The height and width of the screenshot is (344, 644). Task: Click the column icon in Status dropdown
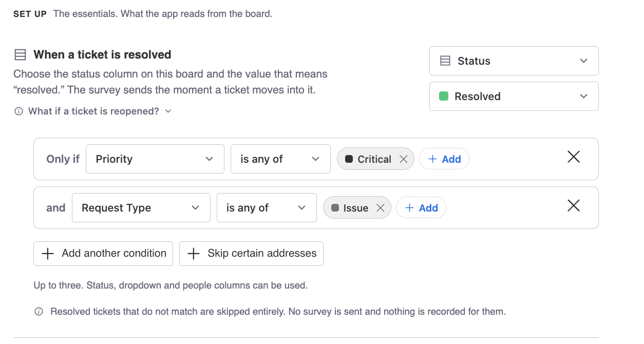coord(445,61)
